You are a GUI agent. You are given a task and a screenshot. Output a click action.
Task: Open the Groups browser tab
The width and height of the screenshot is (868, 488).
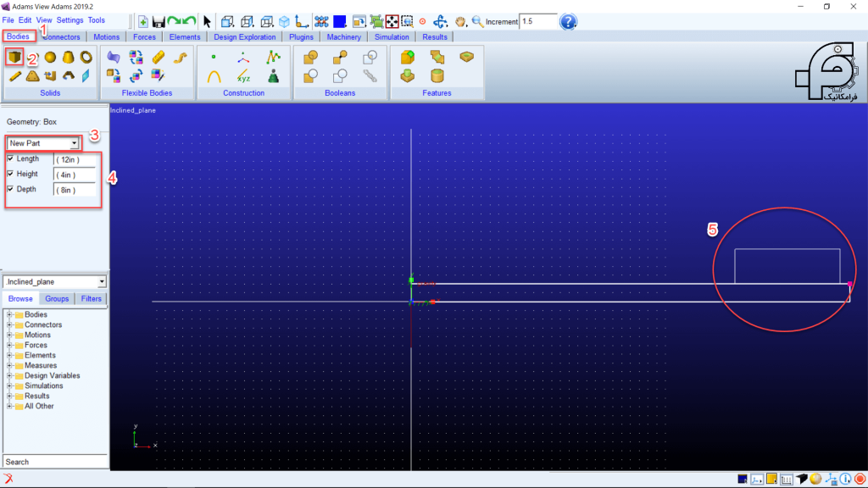57,299
